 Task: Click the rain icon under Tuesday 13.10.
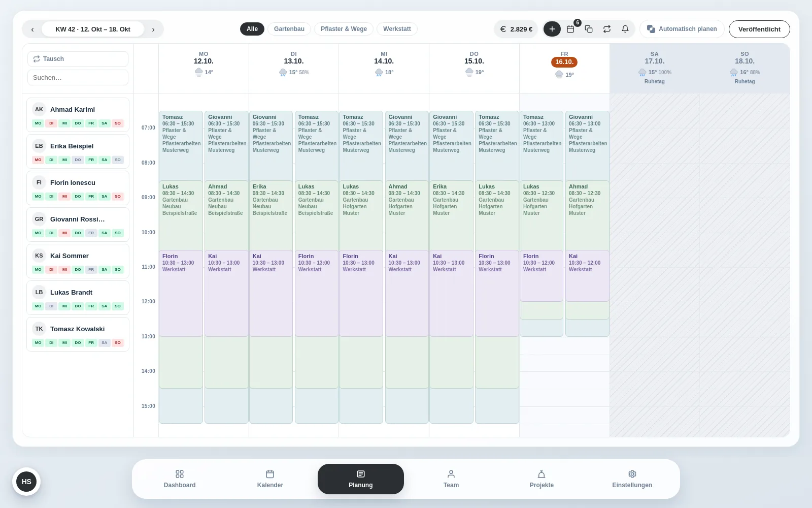[x=283, y=73]
